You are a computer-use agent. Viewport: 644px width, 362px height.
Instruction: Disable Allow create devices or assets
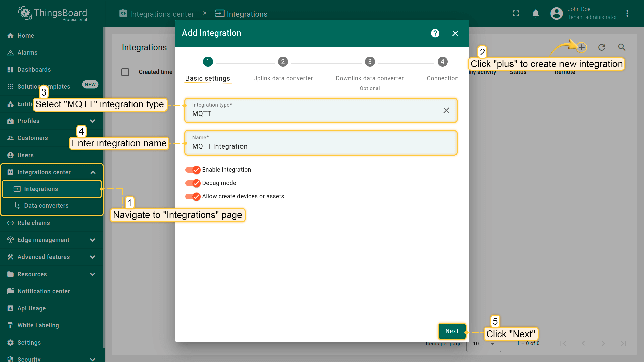pyautogui.click(x=193, y=196)
